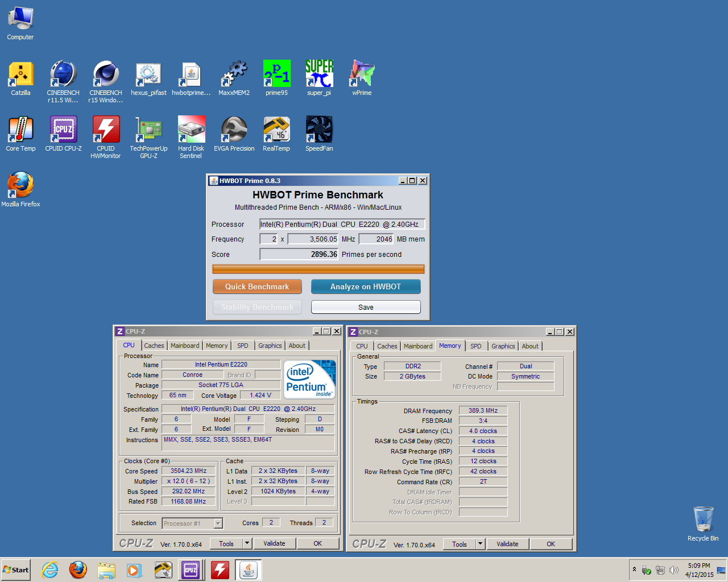Expand Tools dropdown arrow in left CPU-Z
This screenshot has width=728, height=582.
tap(247, 543)
